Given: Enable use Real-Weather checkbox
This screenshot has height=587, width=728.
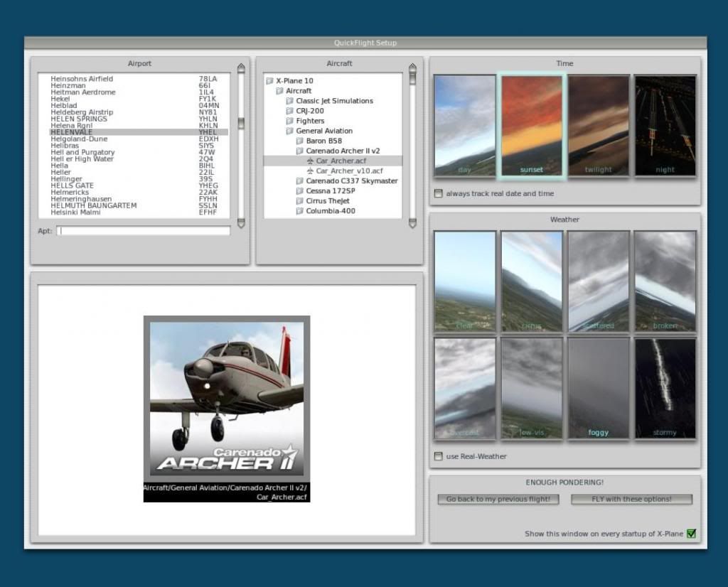Looking at the screenshot, I should pyautogui.click(x=438, y=456).
